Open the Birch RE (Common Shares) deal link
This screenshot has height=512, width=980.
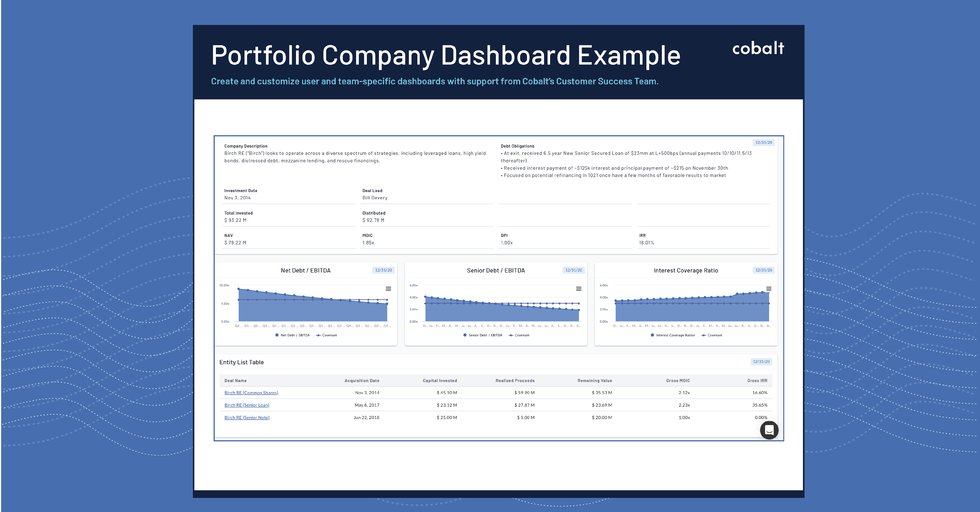[251, 393]
